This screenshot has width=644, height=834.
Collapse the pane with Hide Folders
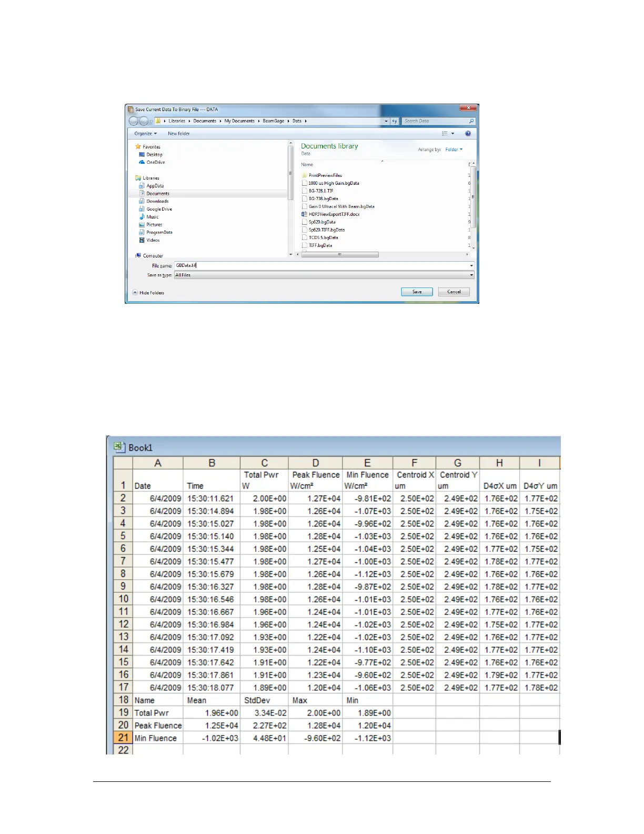[148, 293]
